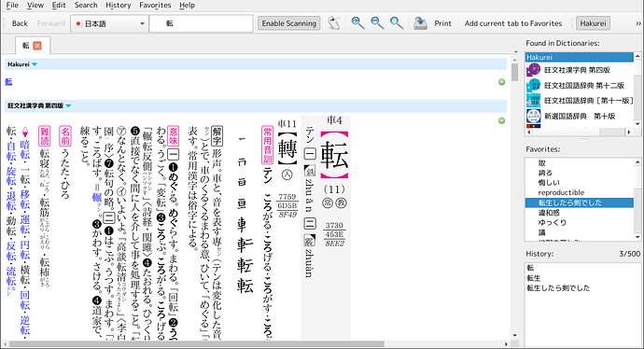
Task: Collapse the Hakurei section arrow
Action: pyautogui.click(x=35, y=64)
